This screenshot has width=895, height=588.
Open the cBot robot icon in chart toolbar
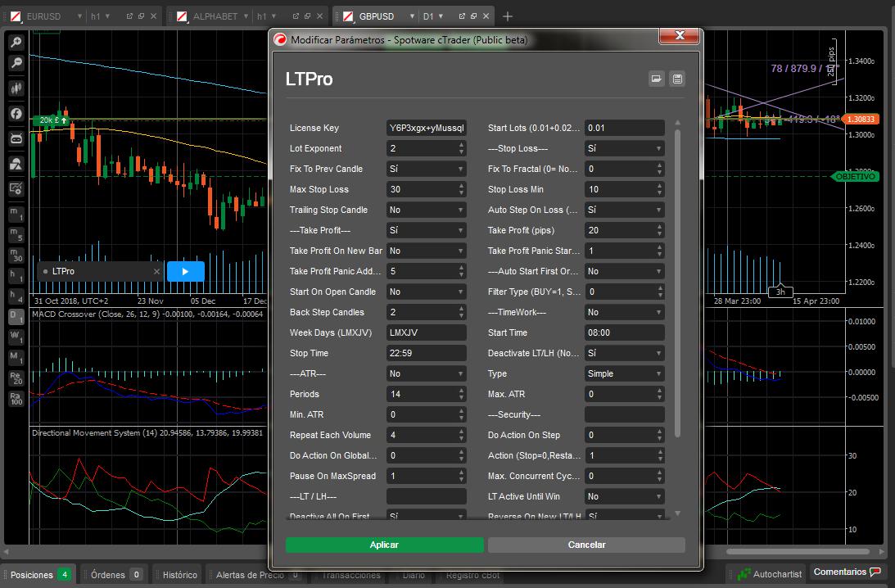coord(16,138)
